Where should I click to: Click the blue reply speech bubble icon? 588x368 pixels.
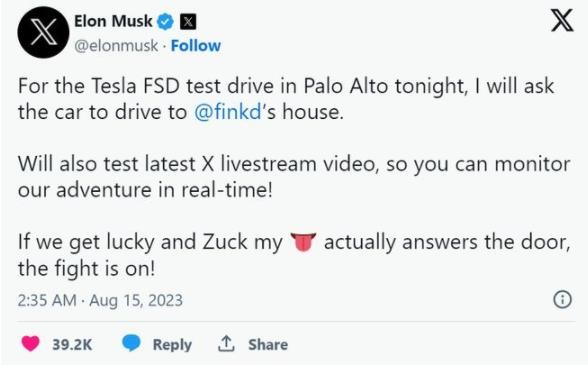click(x=131, y=343)
